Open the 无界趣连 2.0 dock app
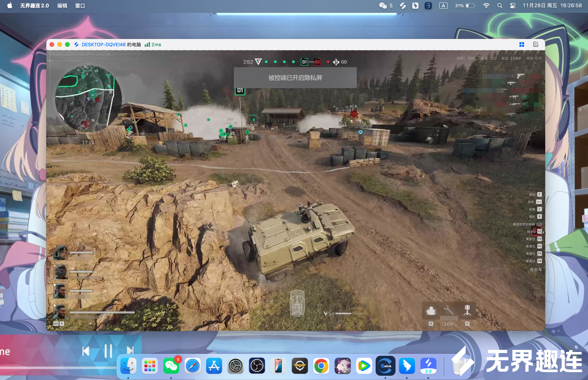Viewport: 588px width, 380px height. pyautogui.click(x=428, y=366)
